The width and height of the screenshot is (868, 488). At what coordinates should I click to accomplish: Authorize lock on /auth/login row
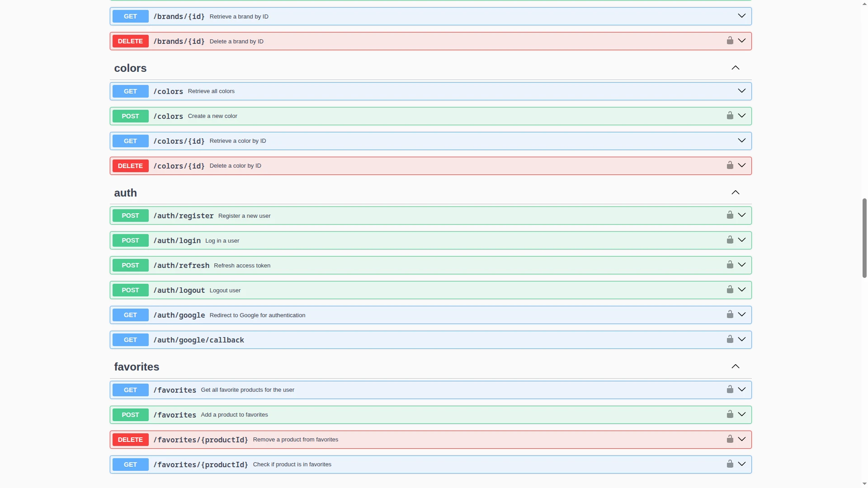(730, 240)
